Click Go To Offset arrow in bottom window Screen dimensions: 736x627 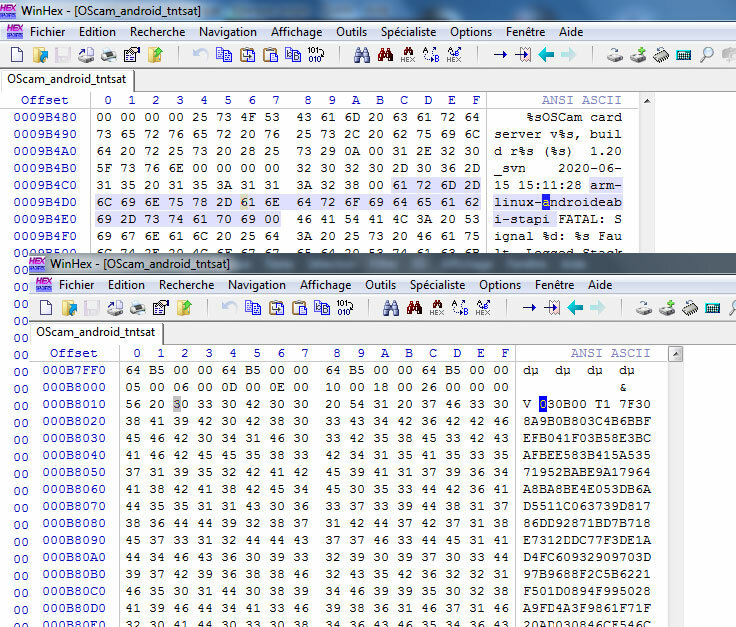click(x=529, y=308)
